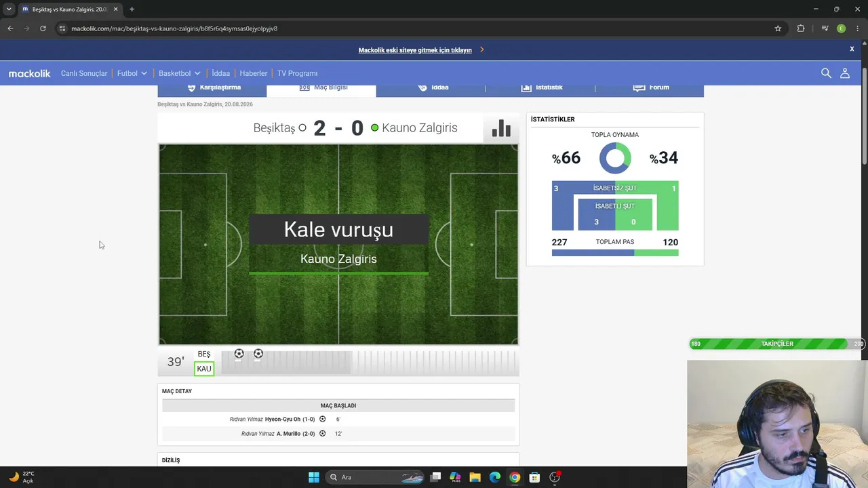Reload the page with the refresh icon

43,28
